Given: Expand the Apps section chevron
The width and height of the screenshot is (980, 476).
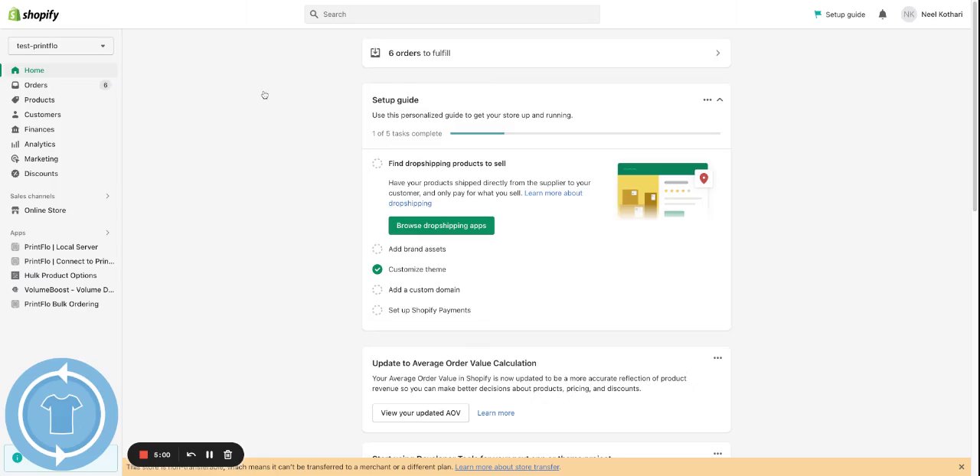Looking at the screenshot, I should tap(107, 233).
